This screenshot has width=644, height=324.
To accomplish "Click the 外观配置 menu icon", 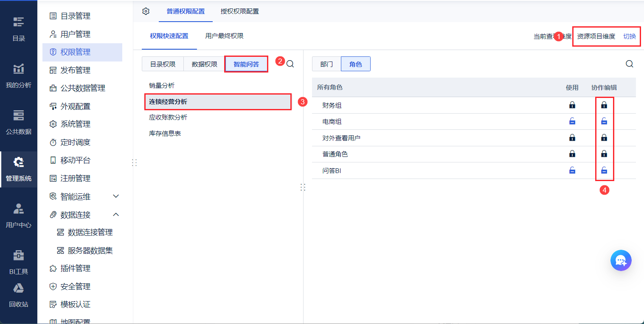I will click(53, 106).
